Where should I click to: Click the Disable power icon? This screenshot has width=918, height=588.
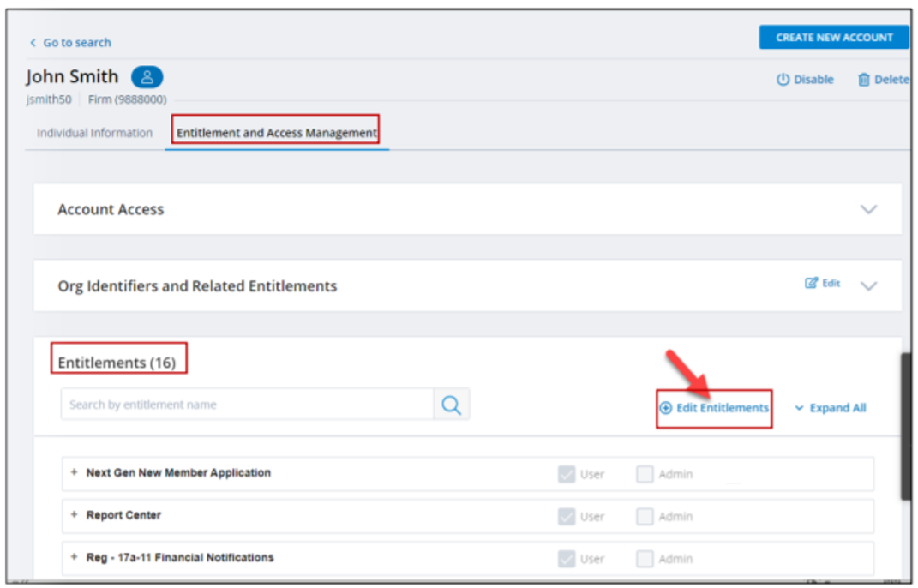tap(782, 80)
